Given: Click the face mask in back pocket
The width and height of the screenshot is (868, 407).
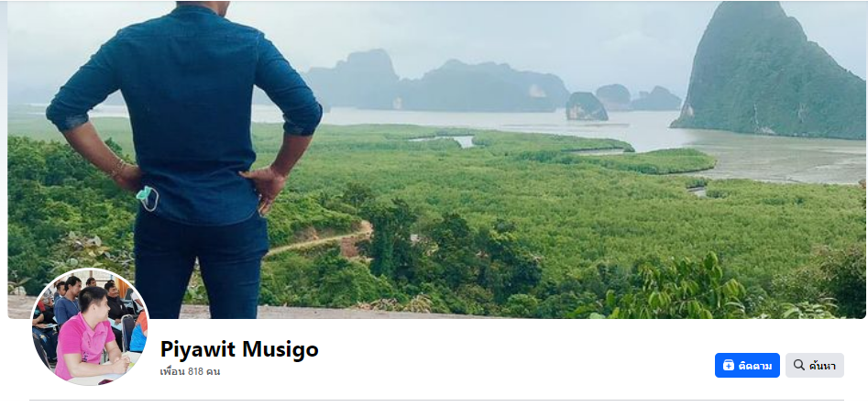Looking at the screenshot, I should (x=148, y=199).
